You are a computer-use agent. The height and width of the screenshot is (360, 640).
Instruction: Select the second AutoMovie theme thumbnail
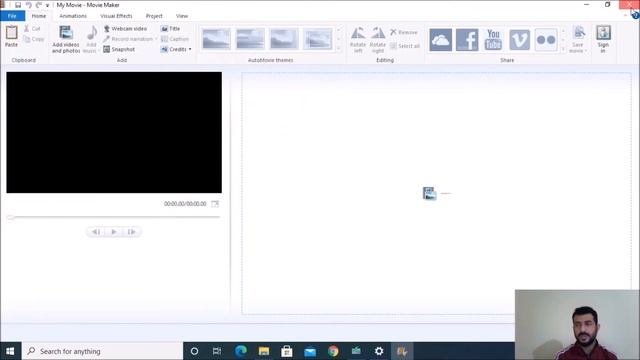pyautogui.click(x=250, y=39)
